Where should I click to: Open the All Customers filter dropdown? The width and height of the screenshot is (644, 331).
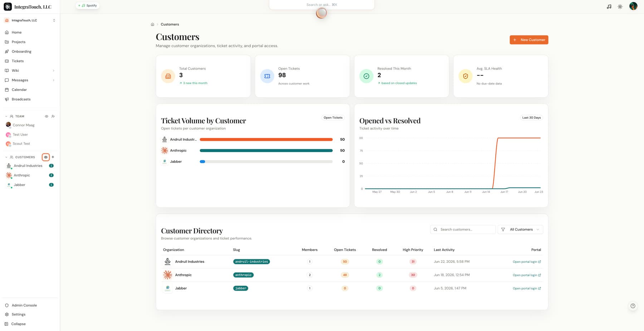click(x=520, y=229)
